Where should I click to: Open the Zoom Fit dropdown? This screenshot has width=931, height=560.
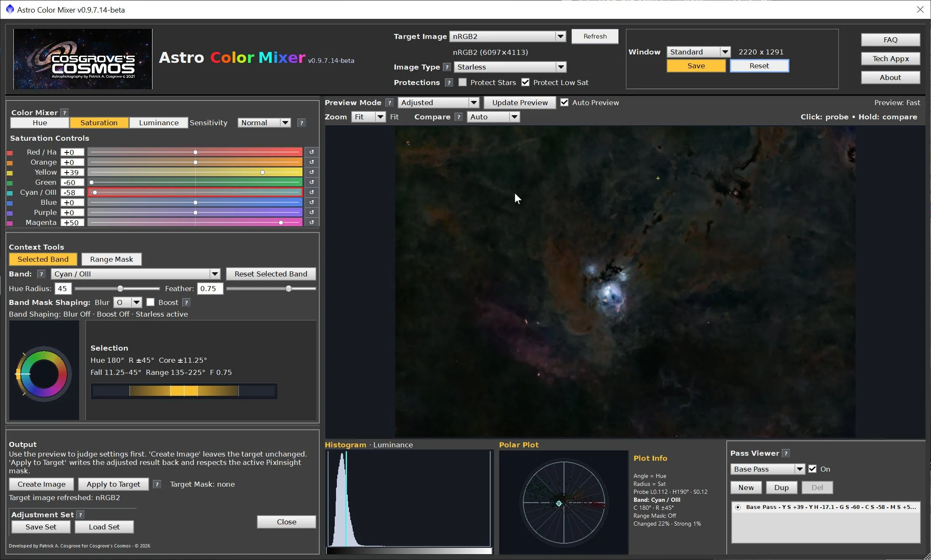pyautogui.click(x=368, y=117)
